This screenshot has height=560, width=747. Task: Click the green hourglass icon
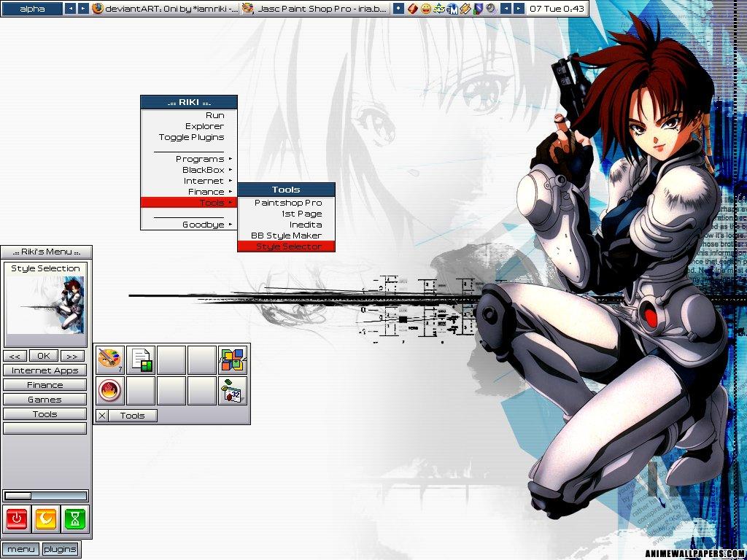75,518
